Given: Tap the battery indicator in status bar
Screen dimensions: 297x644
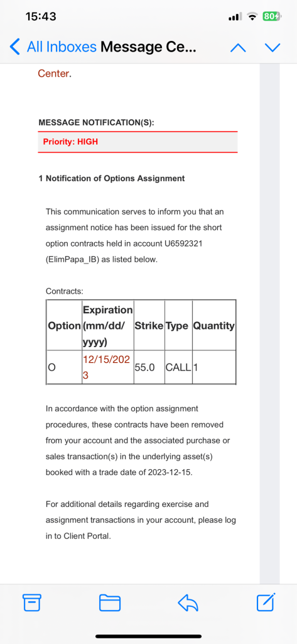Looking at the screenshot, I should [272, 16].
